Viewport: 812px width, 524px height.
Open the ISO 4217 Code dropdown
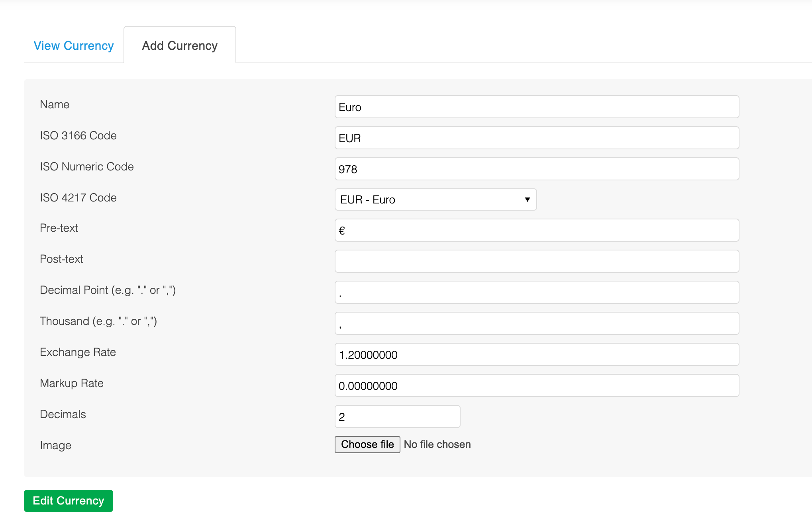pyautogui.click(x=435, y=199)
